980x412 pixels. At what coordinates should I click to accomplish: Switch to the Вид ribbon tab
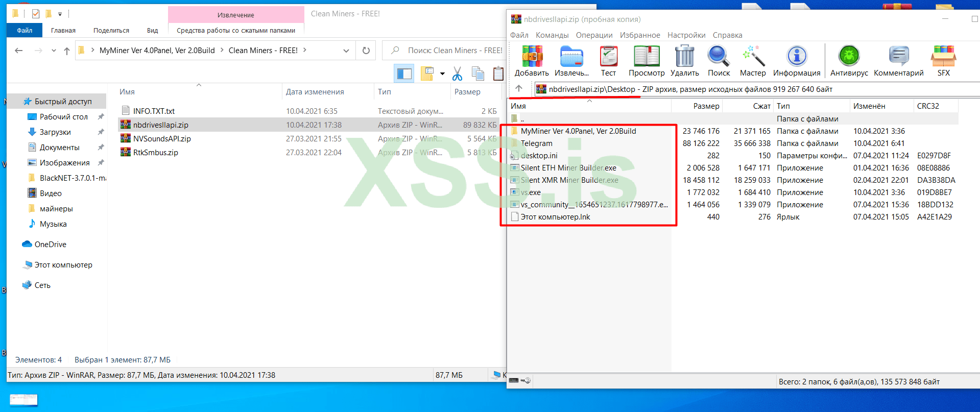pos(152,30)
